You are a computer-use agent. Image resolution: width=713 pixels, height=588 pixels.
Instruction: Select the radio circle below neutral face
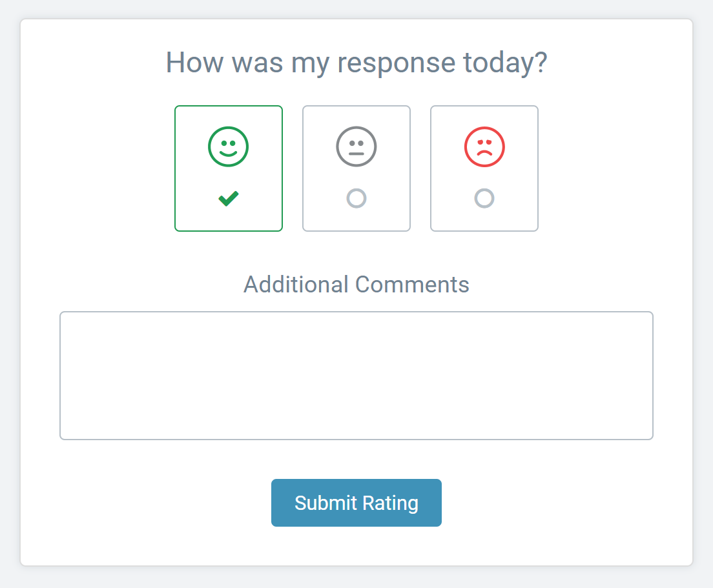point(356,198)
